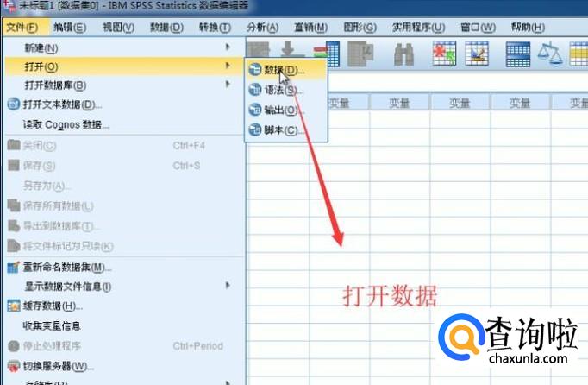Choose Cache Data (缓存数据)
The image size is (588, 385).
click(124, 306)
